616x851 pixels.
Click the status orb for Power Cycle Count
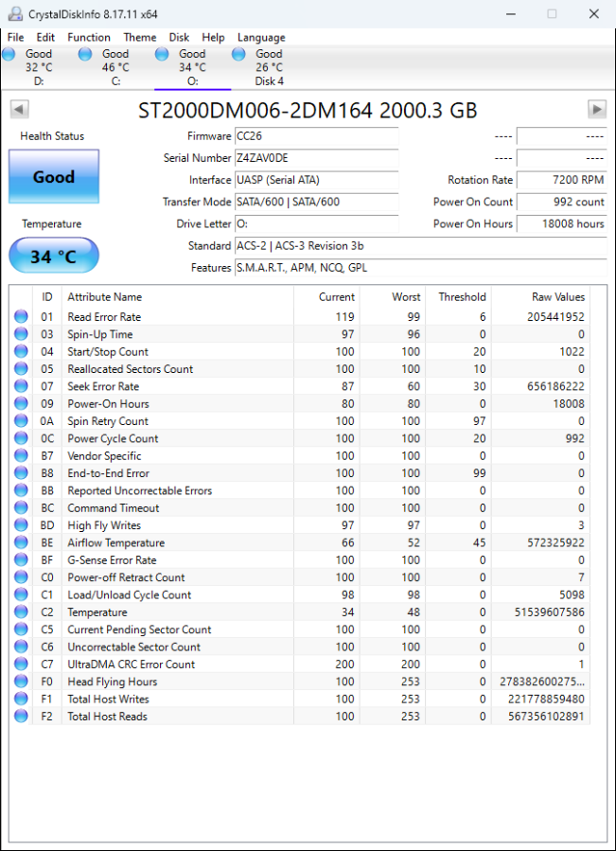pyautogui.click(x=21, y=438)
